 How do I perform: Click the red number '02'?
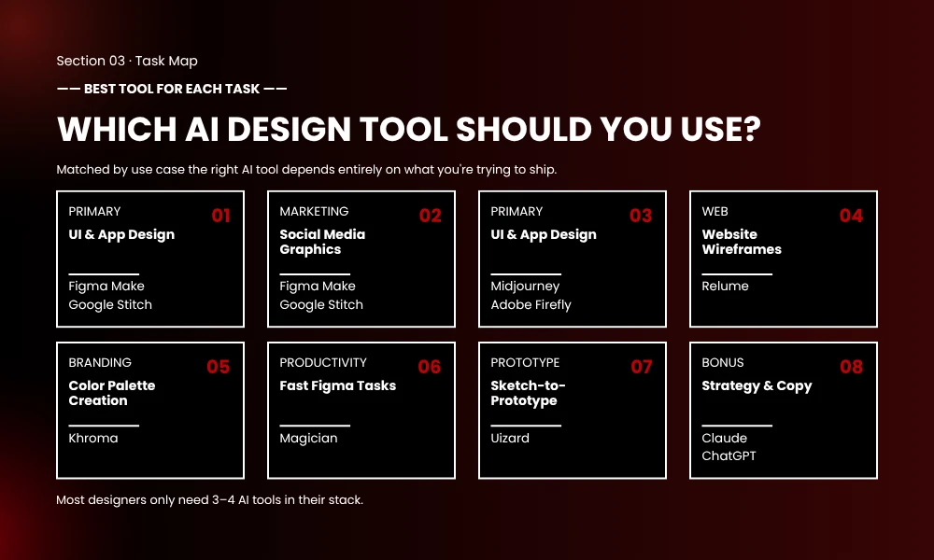(x=430, y=216)
